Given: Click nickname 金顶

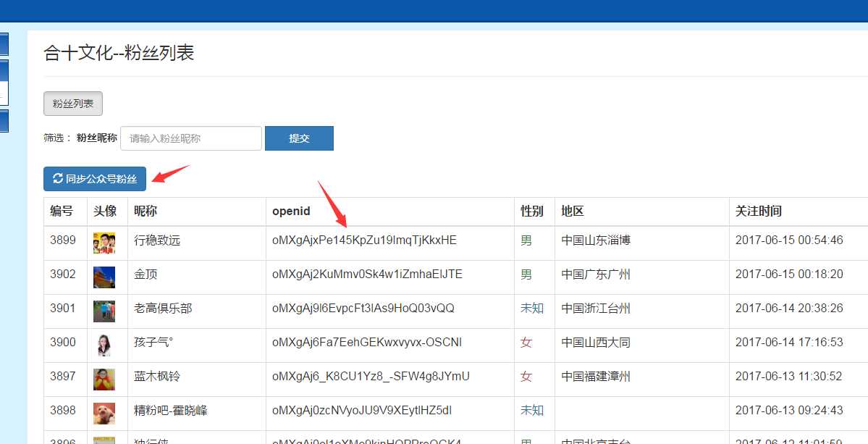Looking at the screenshot, I should pos(146,274).
